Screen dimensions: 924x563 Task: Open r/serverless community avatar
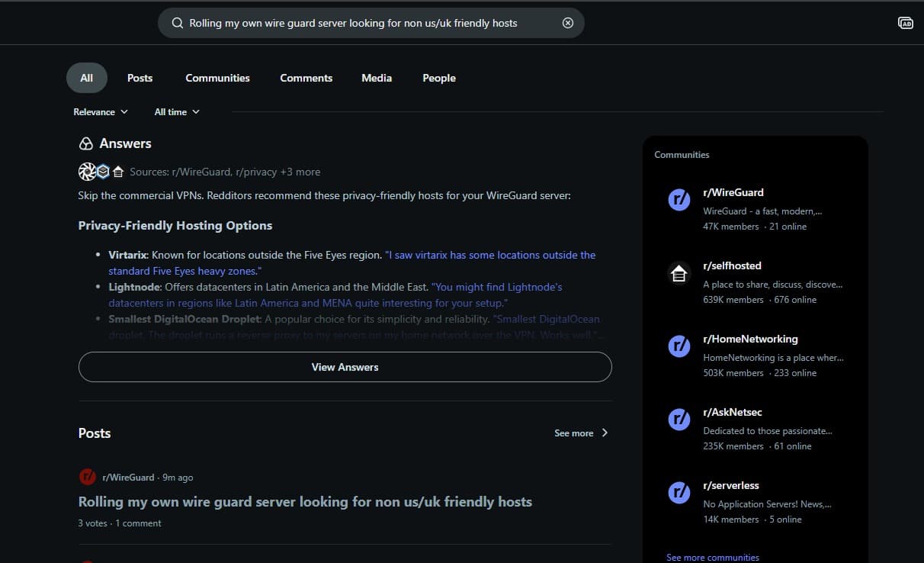[x=679, y=493]
